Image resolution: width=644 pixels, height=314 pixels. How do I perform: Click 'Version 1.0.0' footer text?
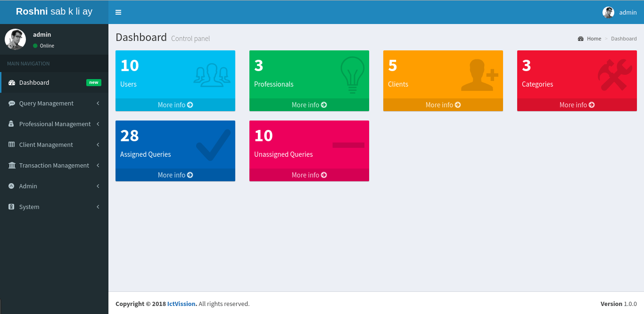619,304
